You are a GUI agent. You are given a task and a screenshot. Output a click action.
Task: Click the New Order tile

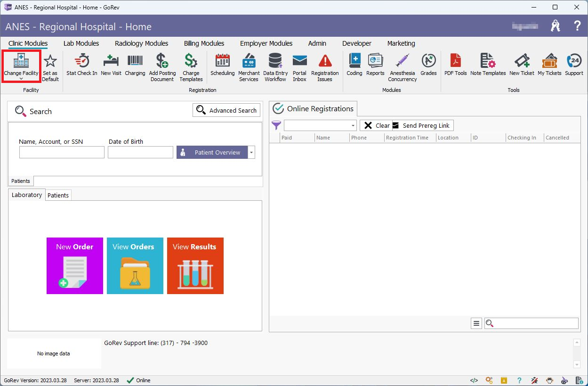(75, 266)
